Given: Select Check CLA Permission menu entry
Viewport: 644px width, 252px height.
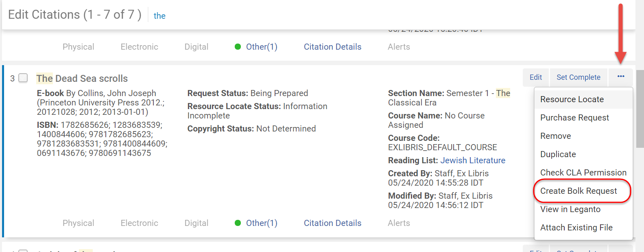Looking at the screenshot, I should click(583, 173).
